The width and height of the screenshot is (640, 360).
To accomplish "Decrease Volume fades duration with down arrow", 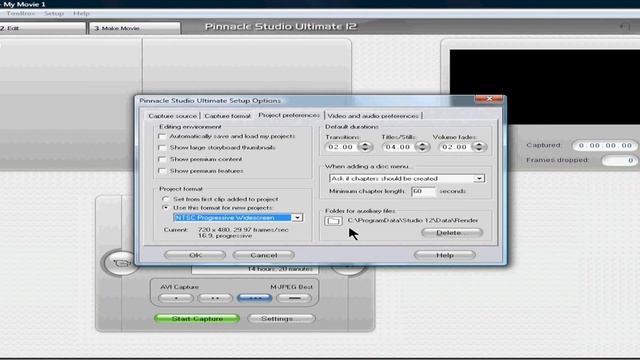I will [479, 150].
